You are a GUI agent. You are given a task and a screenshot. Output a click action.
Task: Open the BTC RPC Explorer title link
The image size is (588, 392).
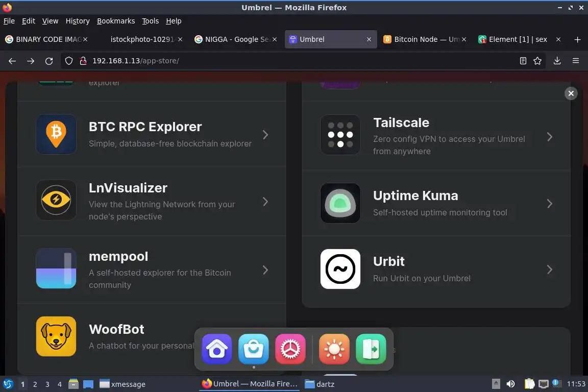coord(145,127)
